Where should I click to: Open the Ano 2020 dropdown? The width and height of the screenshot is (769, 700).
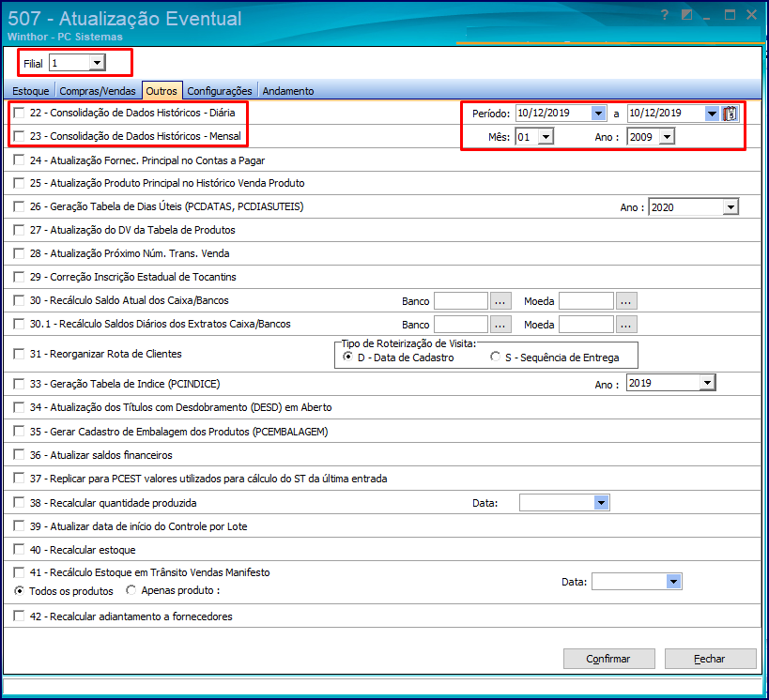point(731,207)
